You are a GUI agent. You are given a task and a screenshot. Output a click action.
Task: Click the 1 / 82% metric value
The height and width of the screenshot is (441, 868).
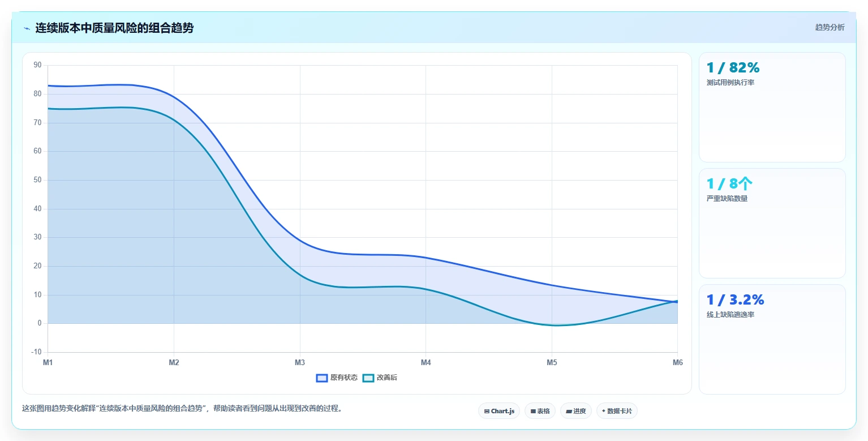click(733, 67)
